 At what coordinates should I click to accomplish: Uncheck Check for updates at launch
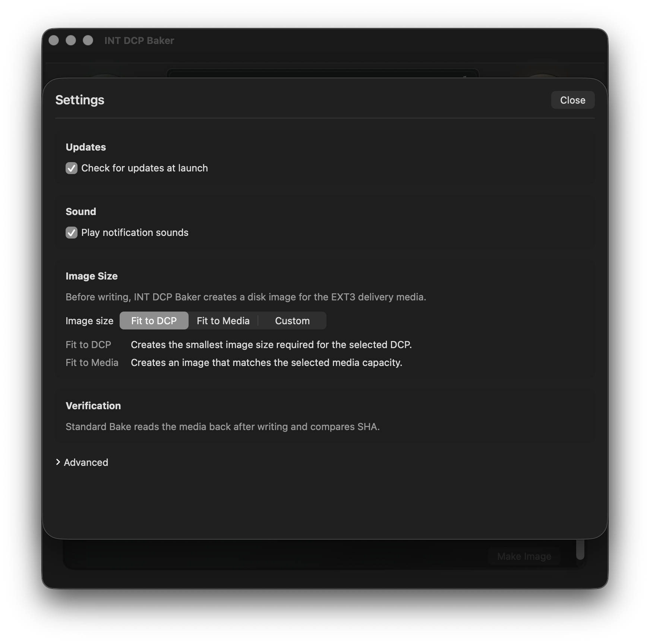(72, 168)
